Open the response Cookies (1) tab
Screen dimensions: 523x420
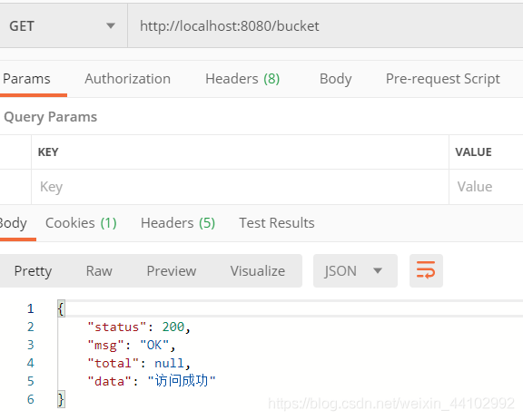click(81, 223)
